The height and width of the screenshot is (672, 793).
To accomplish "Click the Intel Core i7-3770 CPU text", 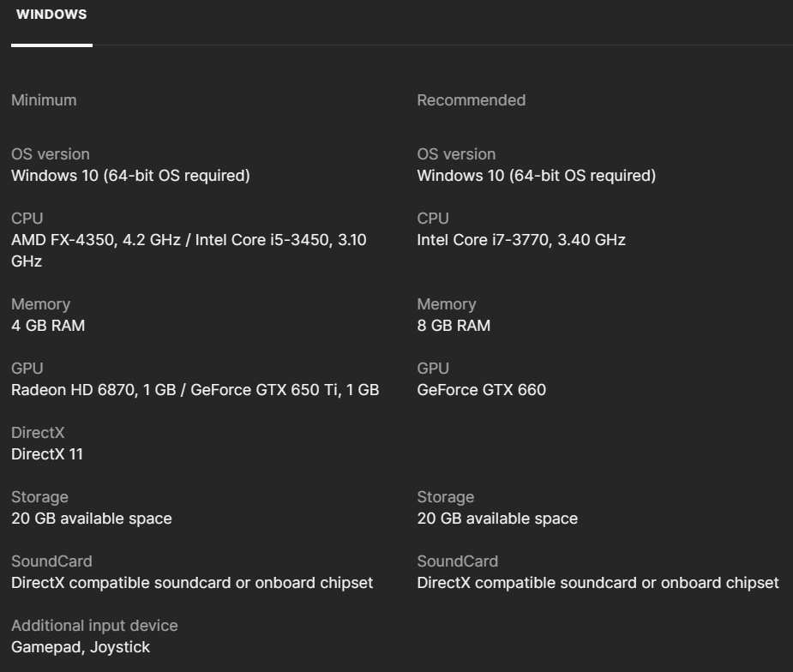I will pos(520,240).
